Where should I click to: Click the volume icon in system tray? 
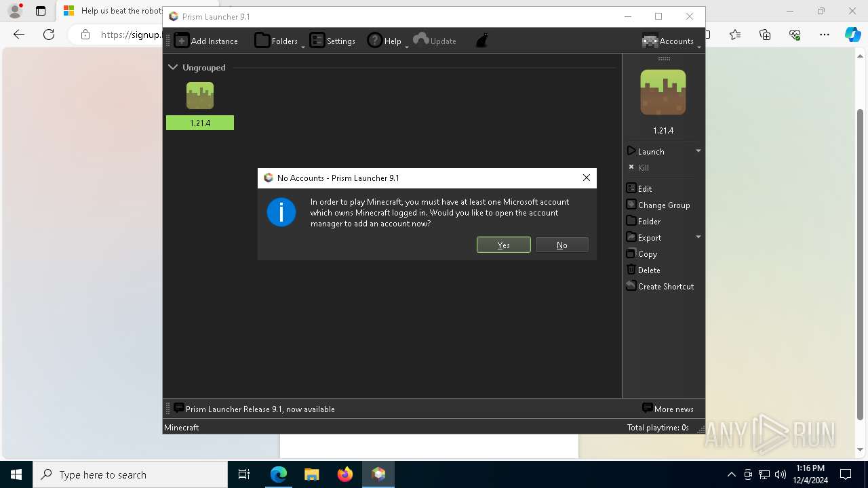pyautogui.click(x=781, y=474)
